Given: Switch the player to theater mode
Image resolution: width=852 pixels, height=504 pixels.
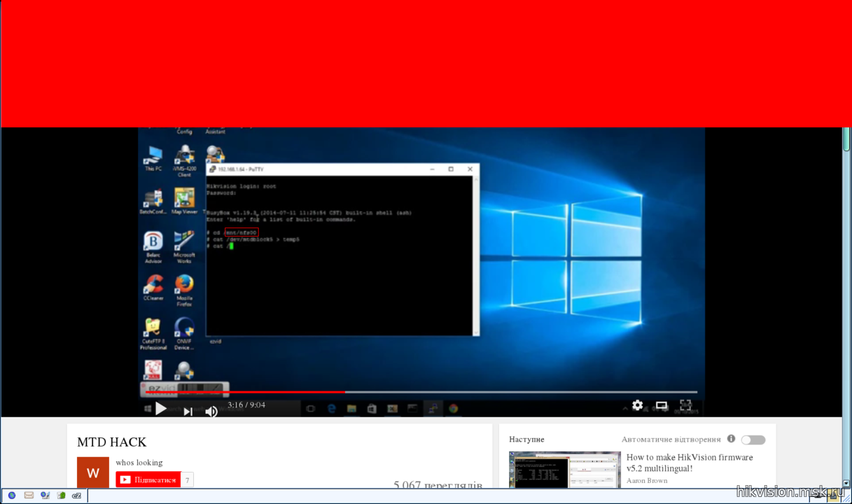Looking at the screenshot, I should pyautogui.click(x=662, y=405).
